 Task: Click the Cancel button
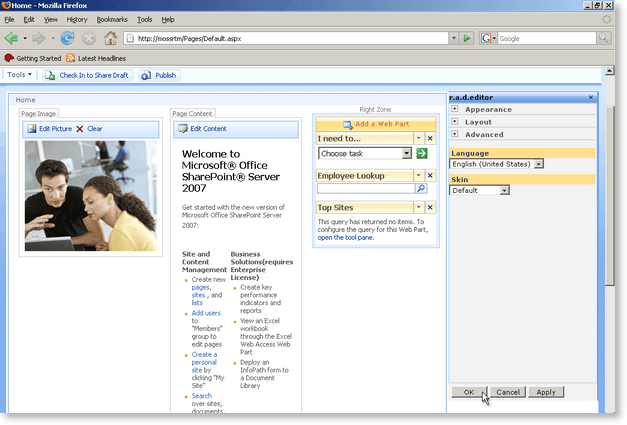(x=508, y=392)
